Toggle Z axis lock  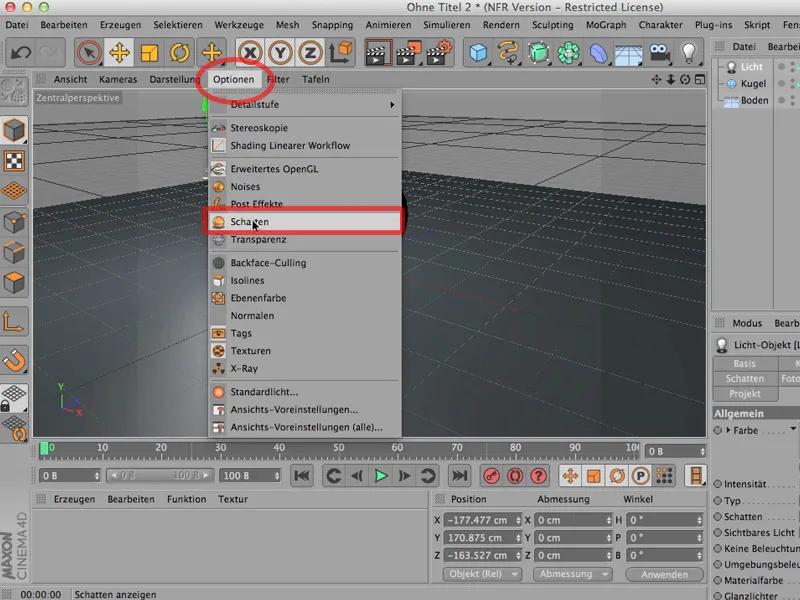310,53
